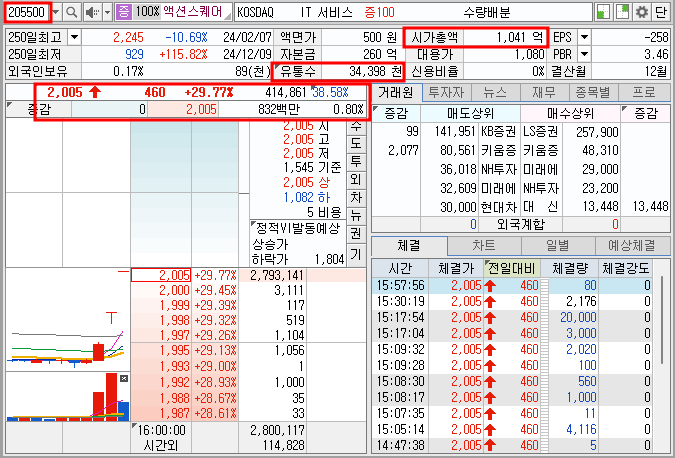The height and width of the screenshot is (458, 675).
Task: Open the stock code history dropdown arrow
Action: tap(56, 12)
